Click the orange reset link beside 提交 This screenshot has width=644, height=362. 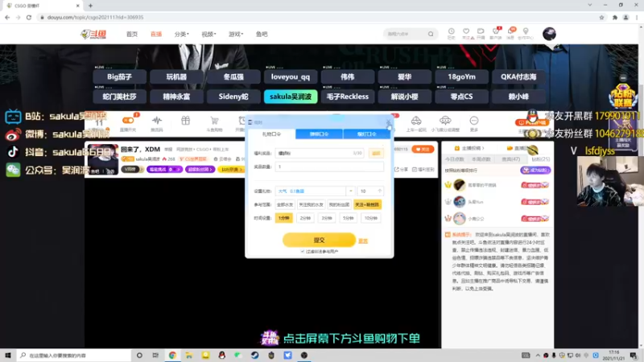(x=363, y=241)
